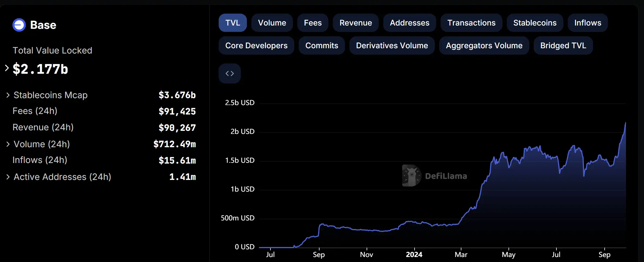The height and width of the screenshot is (262, 644).
Task: Click the chart's latest TVL peak
Action: pos(625,123)
